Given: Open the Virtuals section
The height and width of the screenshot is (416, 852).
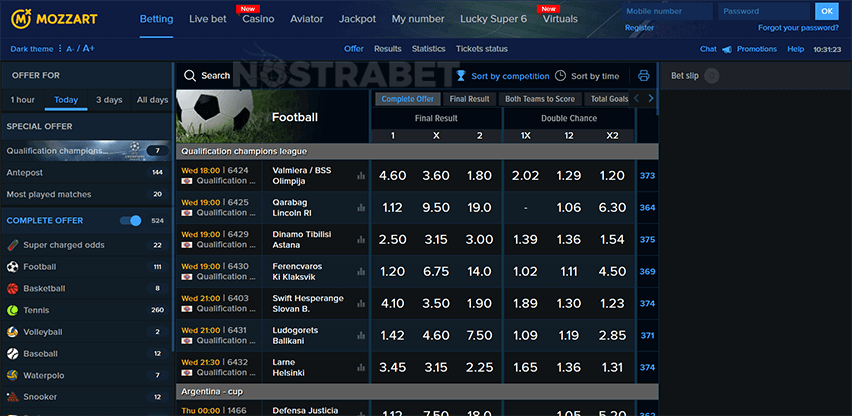Looking at the screenshot, I should point(560,19).
